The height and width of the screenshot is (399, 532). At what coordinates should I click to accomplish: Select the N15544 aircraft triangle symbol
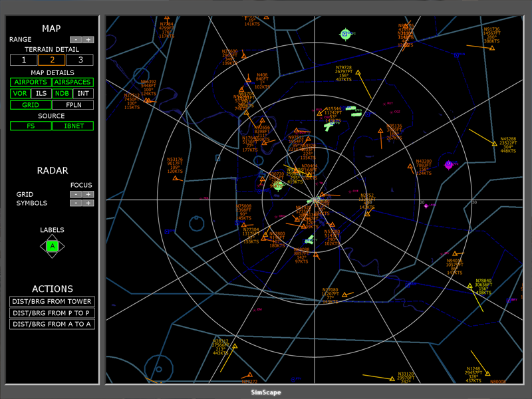[319, 114]
